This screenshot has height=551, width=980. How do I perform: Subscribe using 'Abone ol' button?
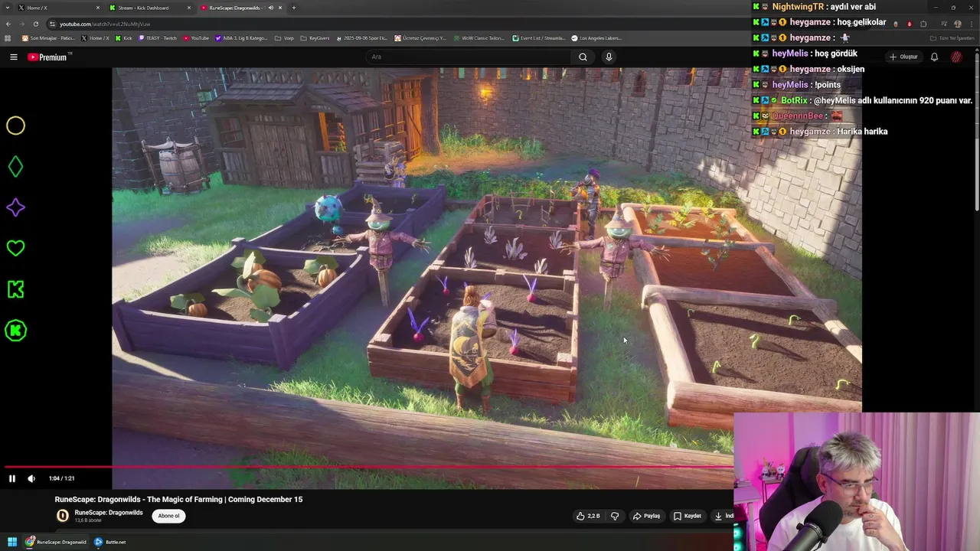(x=168, y=516)
